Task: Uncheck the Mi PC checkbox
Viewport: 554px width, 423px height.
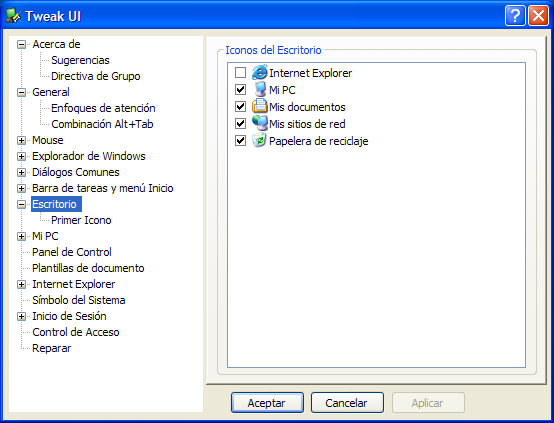Action: point(241,90)
